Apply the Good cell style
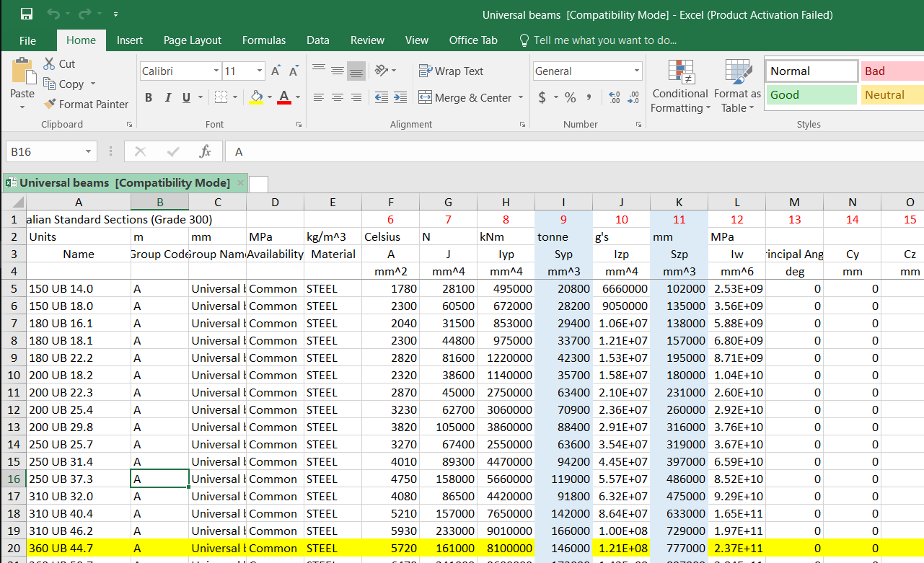 coord(811,94)
